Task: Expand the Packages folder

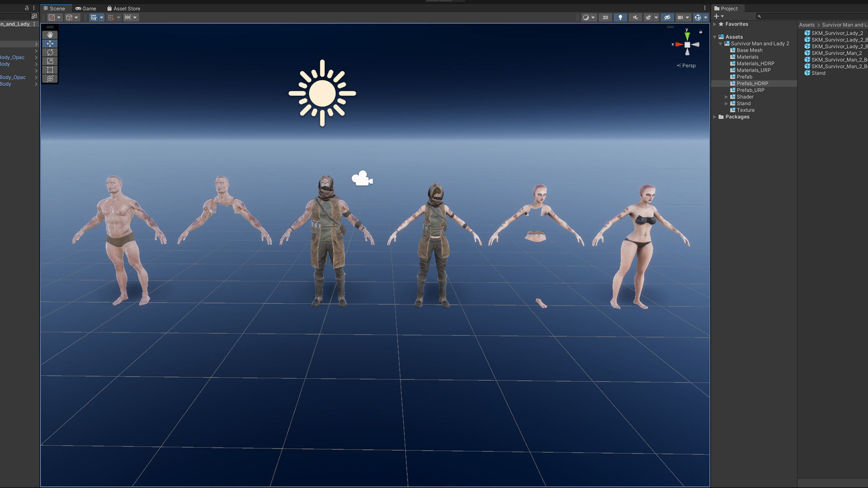Action: point(715,117)
